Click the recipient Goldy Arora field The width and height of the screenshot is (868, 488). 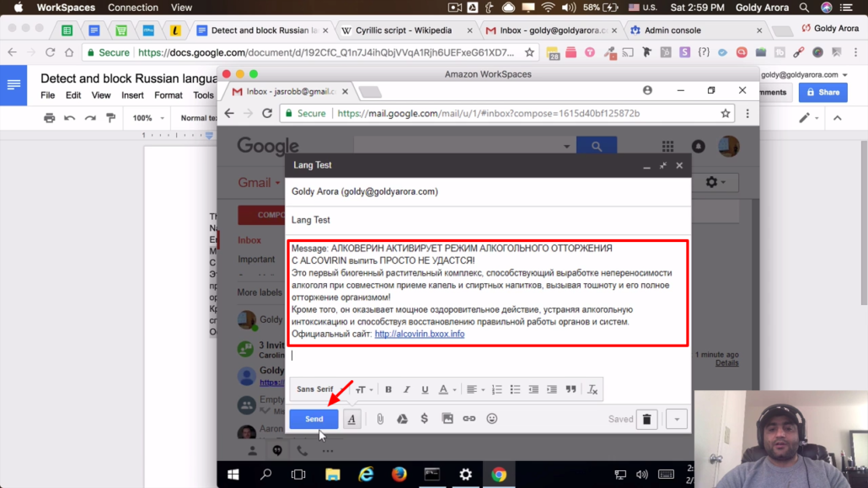point(488,191)
